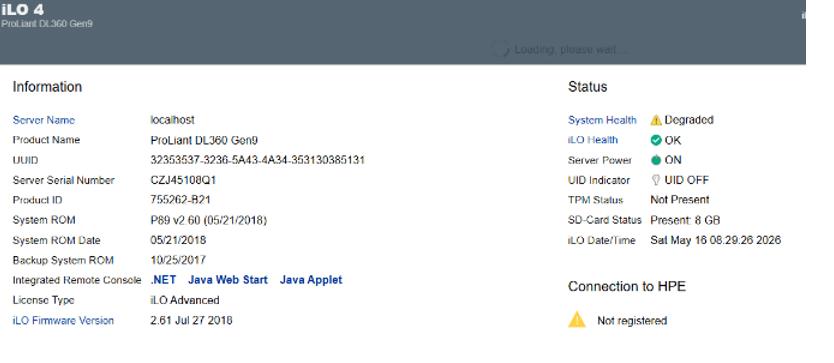Open the iLO Firmware Version link
The height and width of the screenshot is (363, 834).
click(63, 320)
